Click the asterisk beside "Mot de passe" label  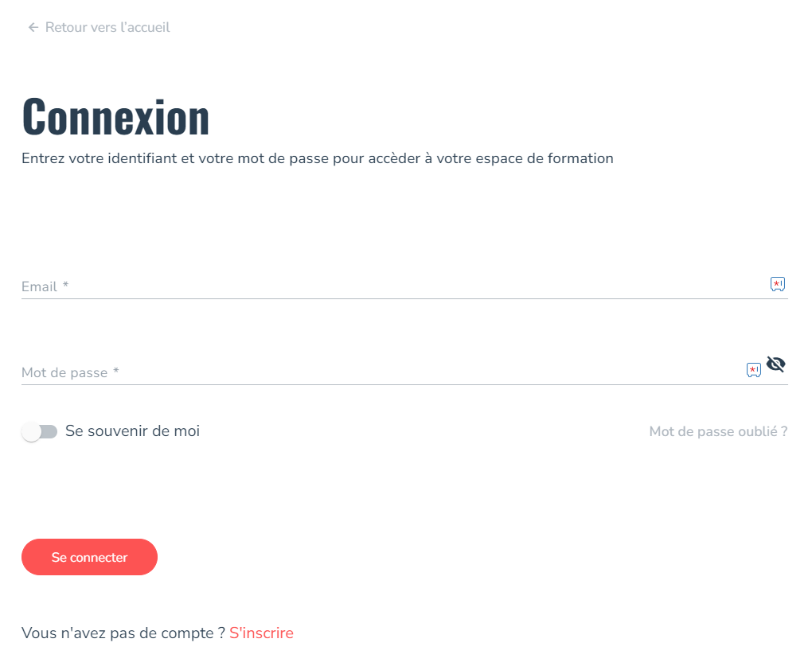pos(115,372)
